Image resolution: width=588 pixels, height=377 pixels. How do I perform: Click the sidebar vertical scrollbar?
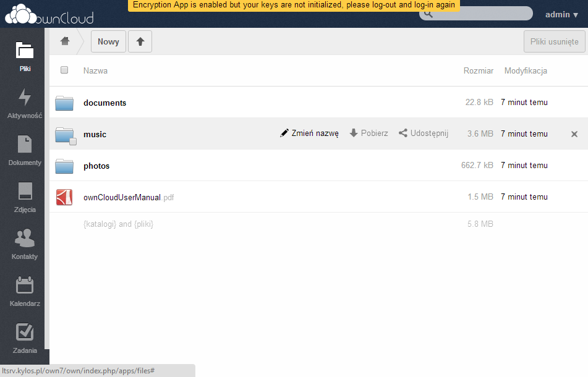pos(46,188)
